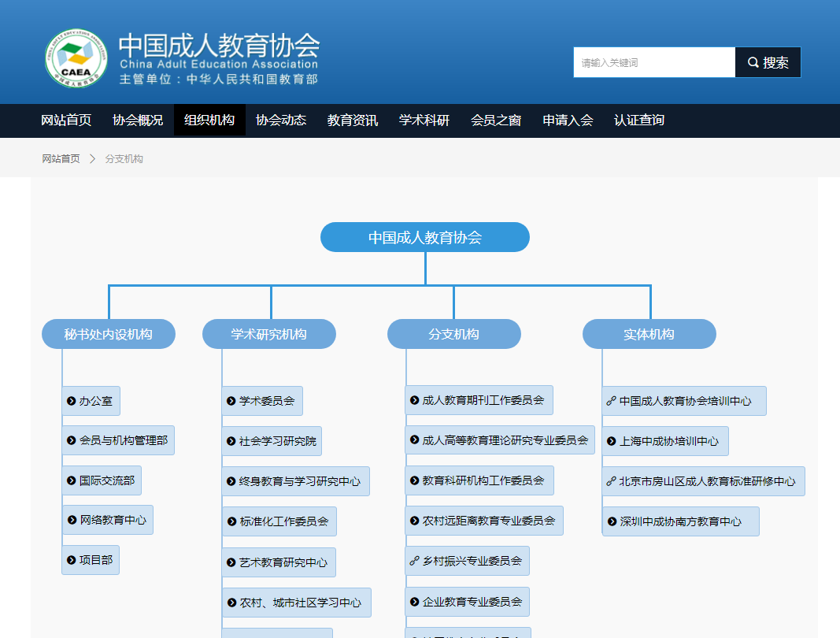Open the 学术科研 menu item
This screenshot has height=638, width=840.
[424, 120]
